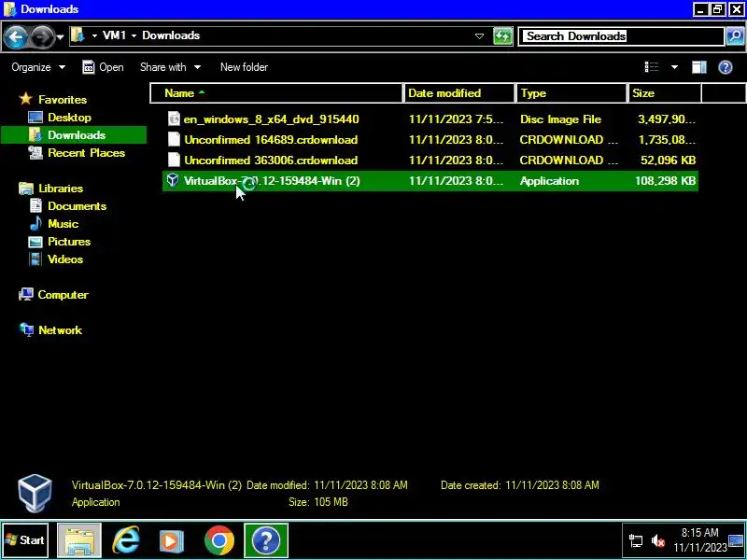Select VirtualBox-7.0.12-159484-Win (2) file
Screen dimensions: 747x560
pyautogui.click(x=430, y=181)
